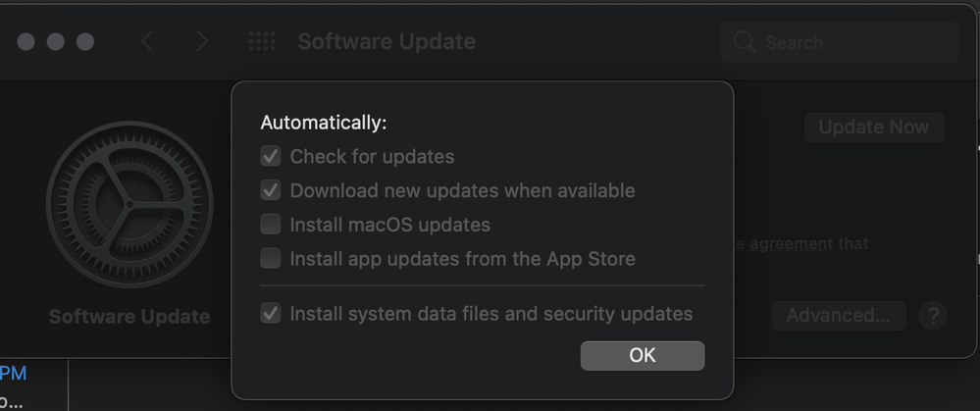Focus the Search field in title bar

tap(840, 42)
